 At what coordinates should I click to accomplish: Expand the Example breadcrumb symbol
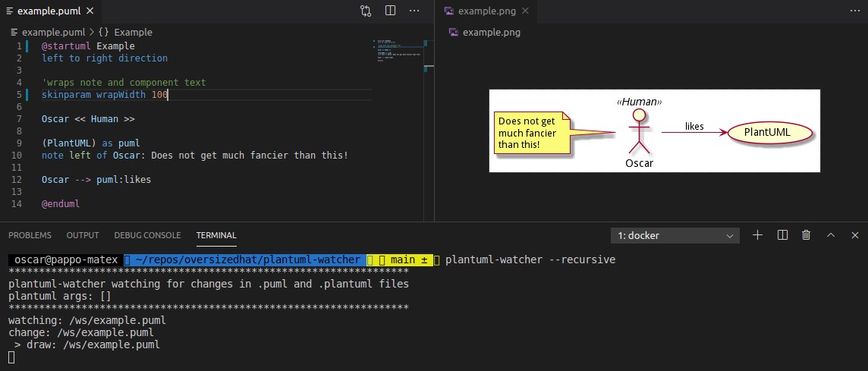tap(126, 32)
